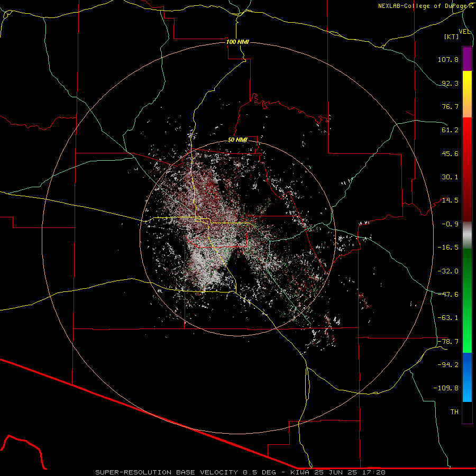Click the yellow-orange segment of color bar
The height and width of the screenshot is (476, 476).
pos(467,94)
